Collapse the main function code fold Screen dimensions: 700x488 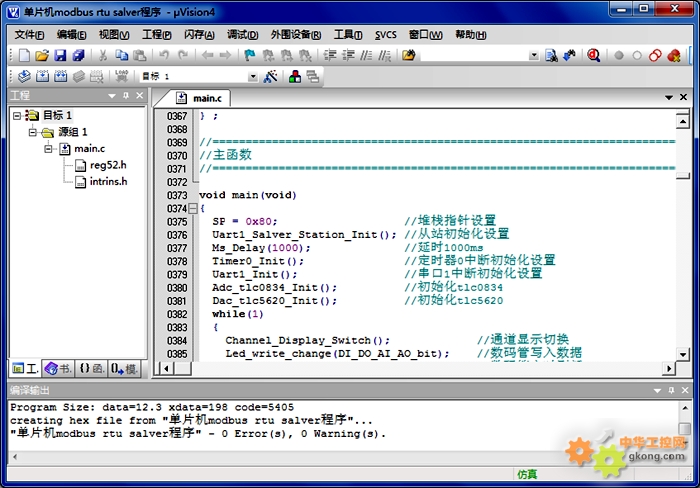tap(193, 208)
